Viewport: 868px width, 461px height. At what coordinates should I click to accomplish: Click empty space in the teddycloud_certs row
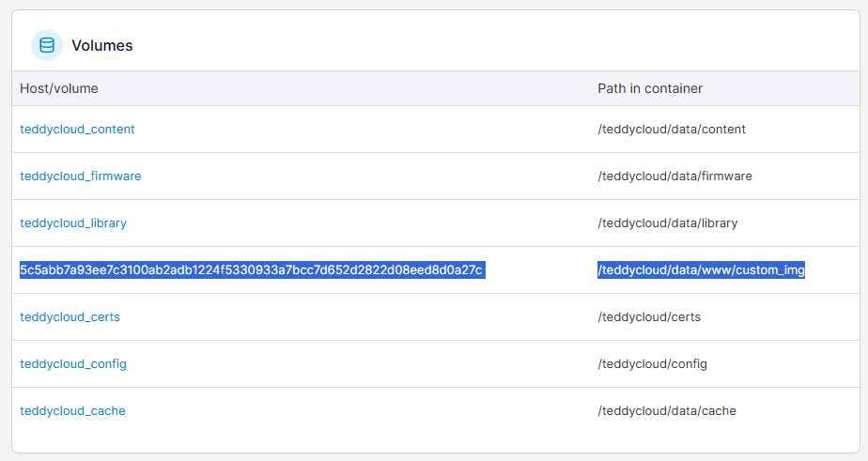click(360, 317)
